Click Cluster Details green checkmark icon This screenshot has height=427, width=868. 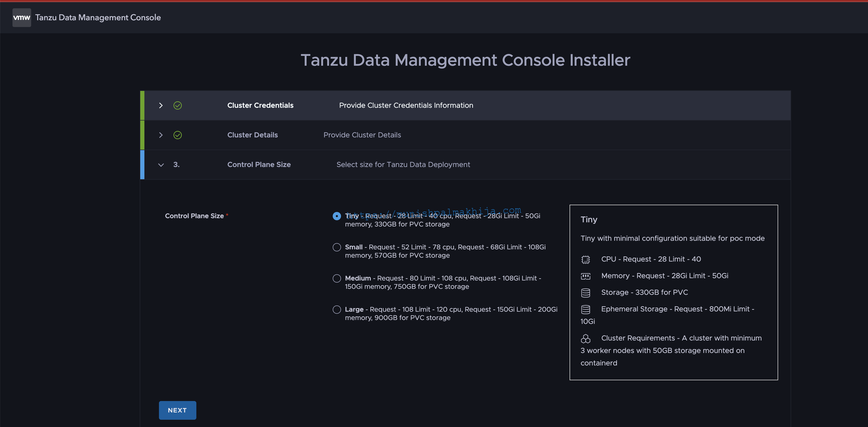coord(178,135)
